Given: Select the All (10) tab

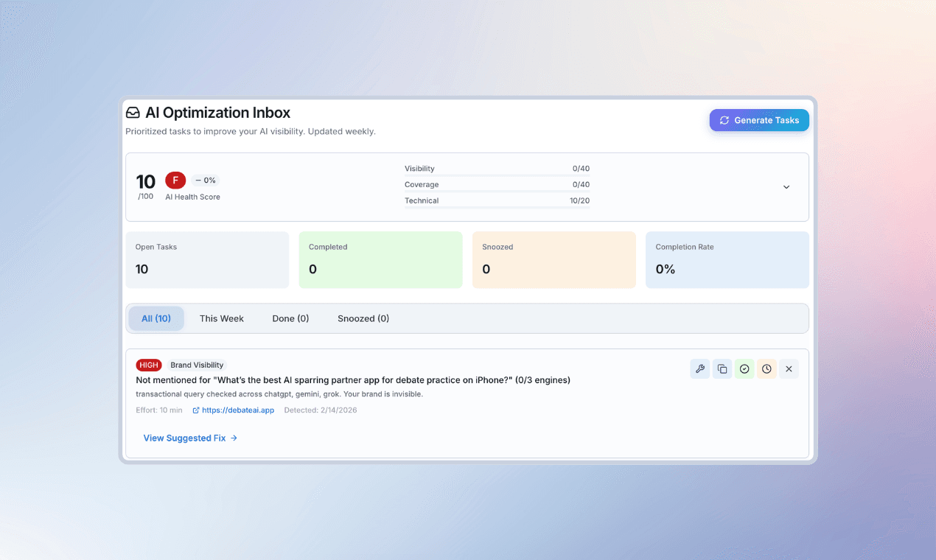Looking at the screenshot, I should pyautogui.click(x=156, y=318).
